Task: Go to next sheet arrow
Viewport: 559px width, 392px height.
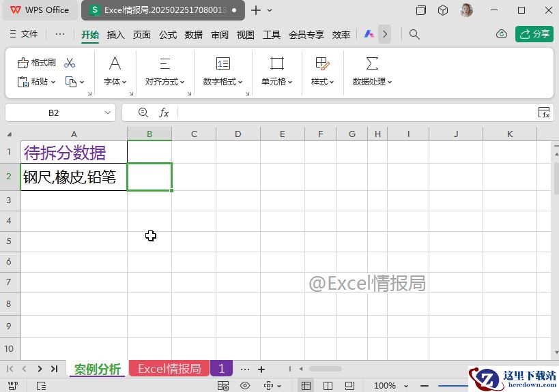Action: [x=40, y=369]
